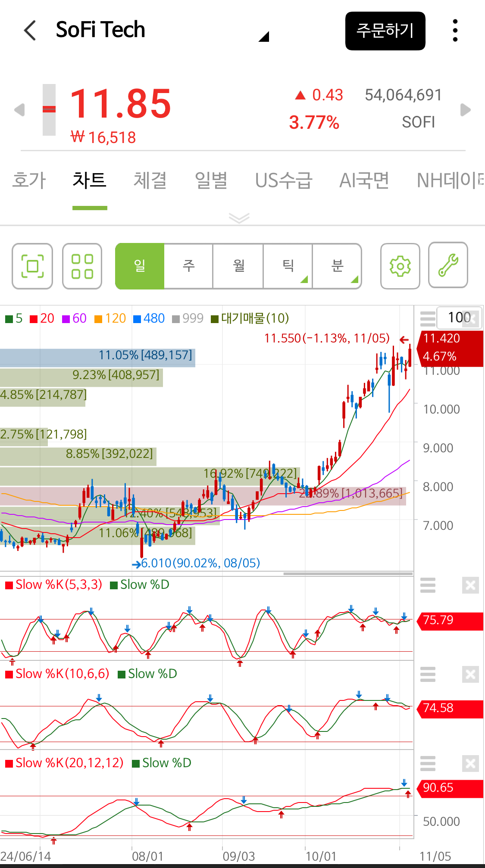
Task: Switch to the 체결 tab
Action: [150, 180]
